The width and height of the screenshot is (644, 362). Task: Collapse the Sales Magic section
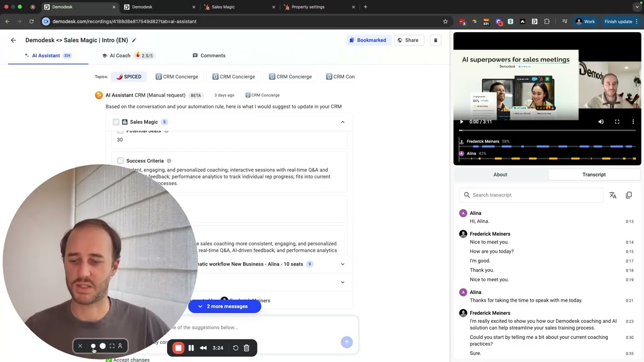343,122
